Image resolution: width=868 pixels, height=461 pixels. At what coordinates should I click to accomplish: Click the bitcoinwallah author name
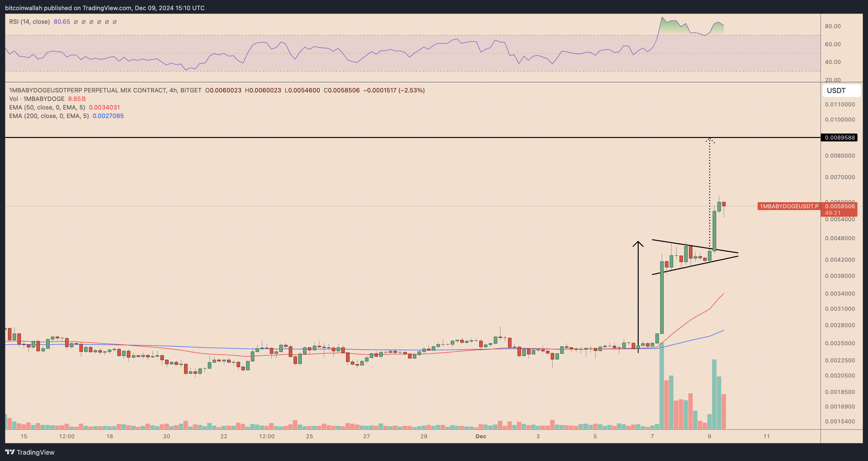tap(24, 8)
